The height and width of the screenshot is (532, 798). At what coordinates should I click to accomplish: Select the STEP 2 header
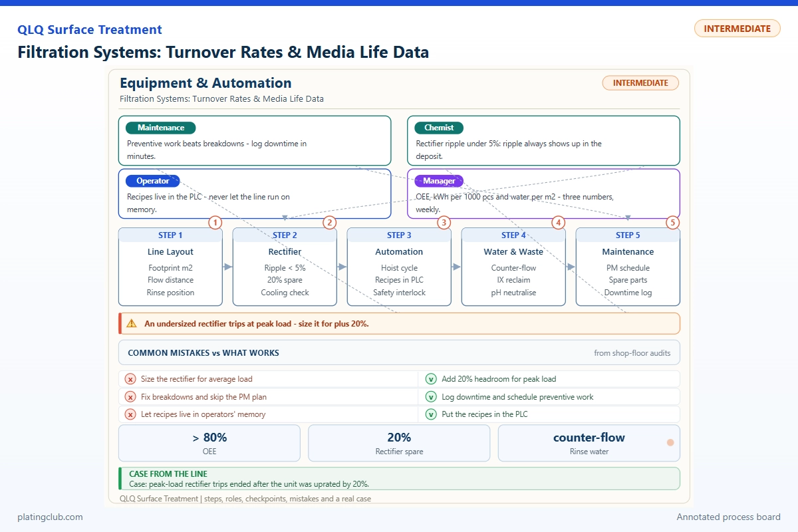285,235
